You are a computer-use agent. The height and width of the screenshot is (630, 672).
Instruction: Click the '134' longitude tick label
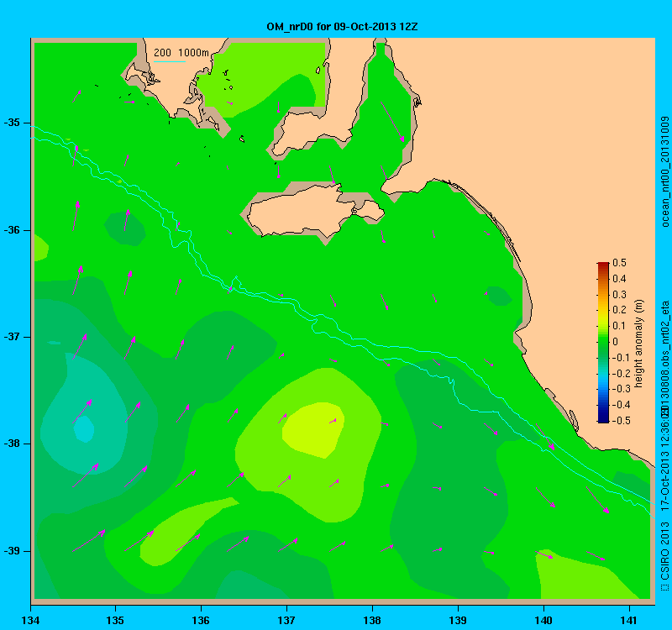30,621
